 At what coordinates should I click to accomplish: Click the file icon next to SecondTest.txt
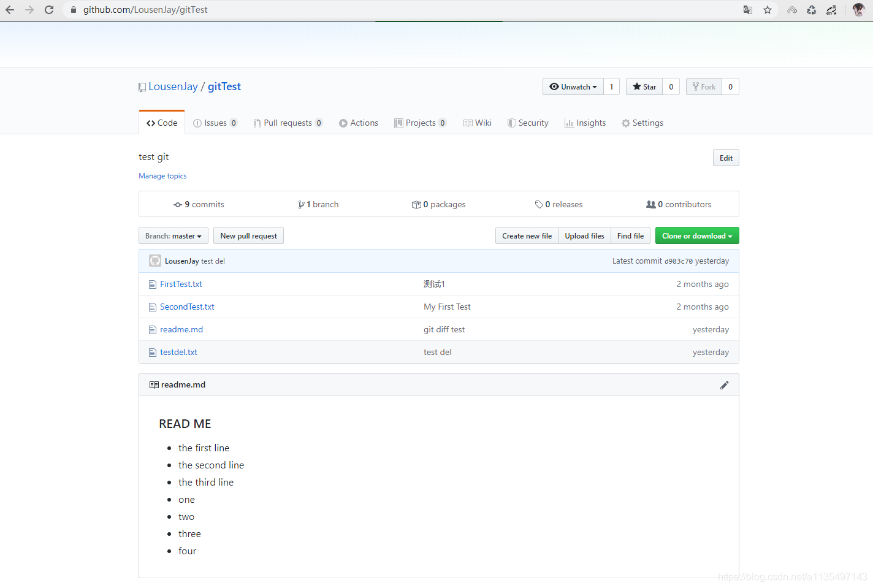coord(153,307)
